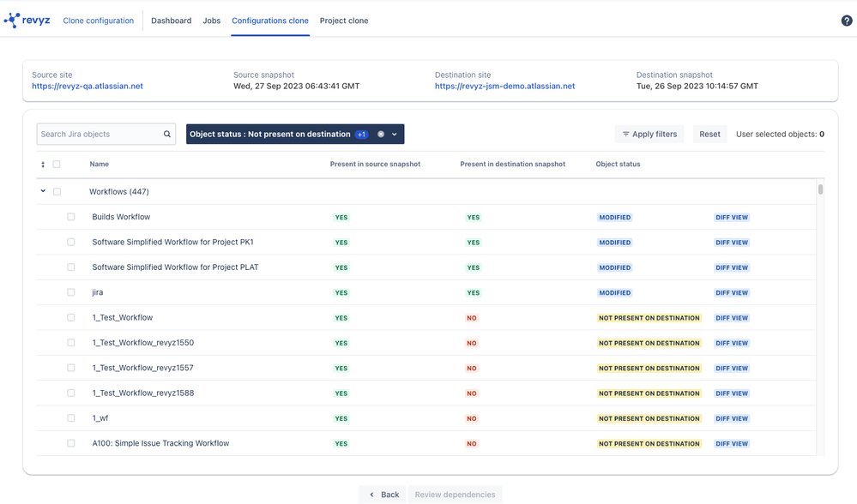Check the Workflows (447) group checkbox
Viewport: 857px width, 504px height.
coord(57,192)
